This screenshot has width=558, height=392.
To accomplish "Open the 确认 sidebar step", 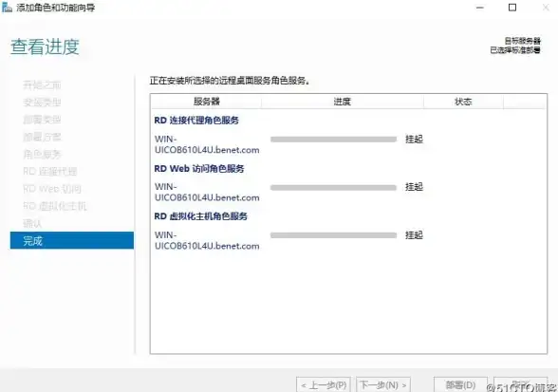I will coord(32,223).
